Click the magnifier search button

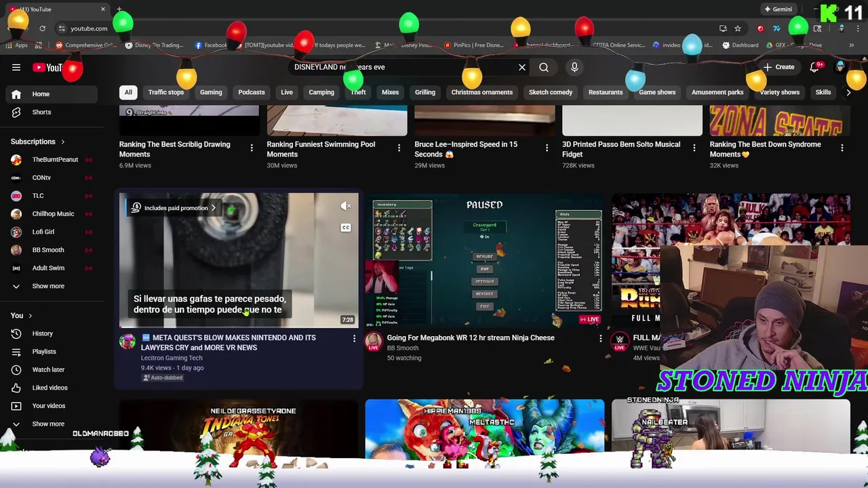(x=544, y=67)
